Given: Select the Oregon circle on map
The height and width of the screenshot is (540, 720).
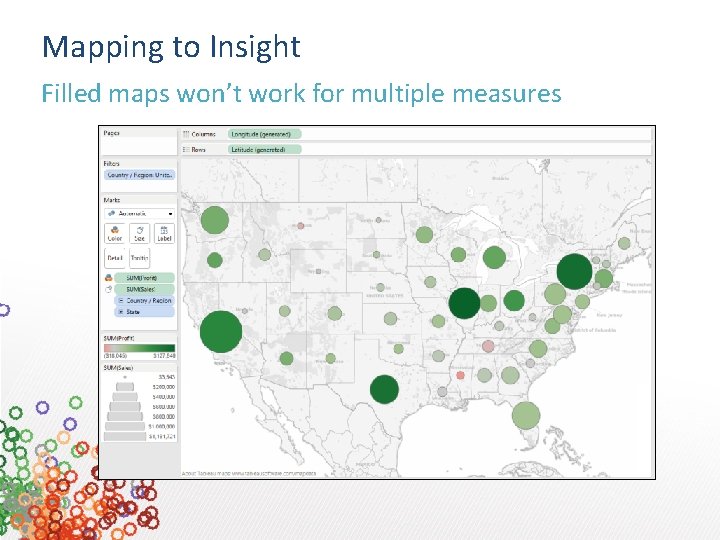Looking at the screenshot, I should (x=214, y=260).
